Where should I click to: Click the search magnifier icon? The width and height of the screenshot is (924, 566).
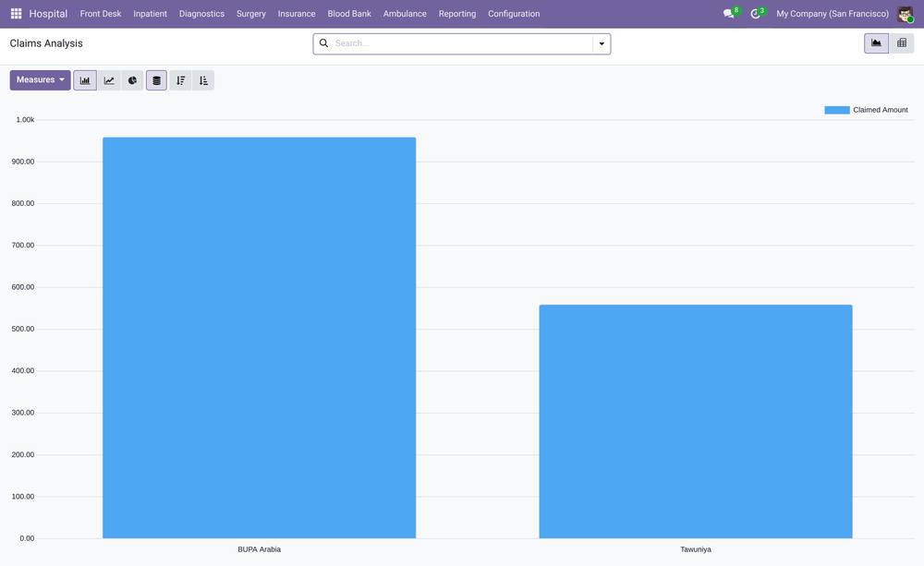(323, 43)
